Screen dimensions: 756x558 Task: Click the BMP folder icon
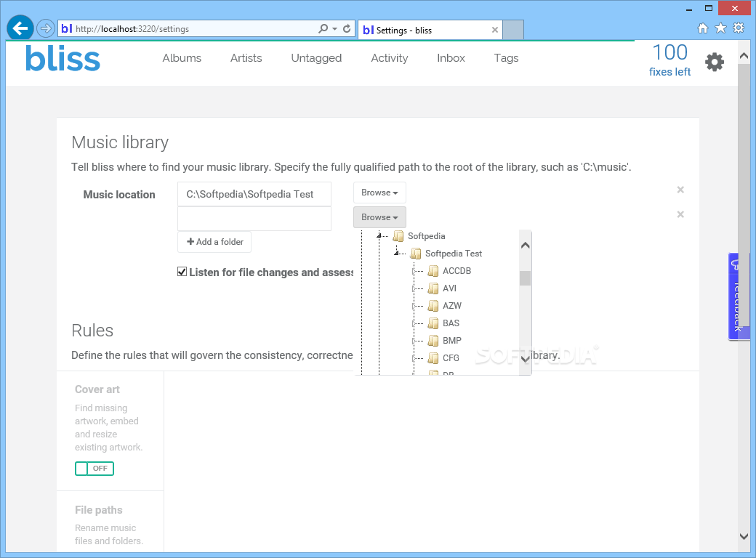(x=433, y=341)
